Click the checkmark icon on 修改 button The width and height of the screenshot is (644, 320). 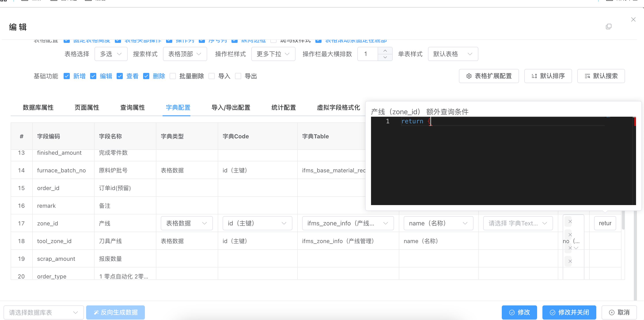point(512,312)
